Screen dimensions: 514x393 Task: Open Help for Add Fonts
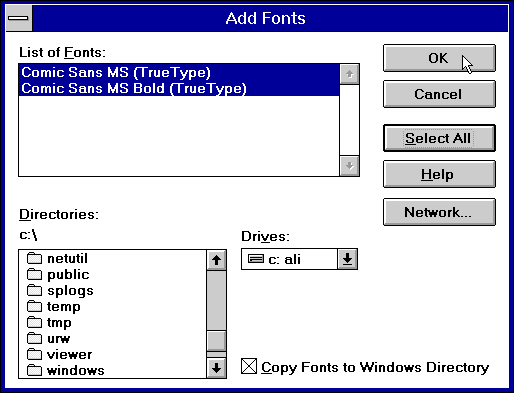(x=439, y=174)
